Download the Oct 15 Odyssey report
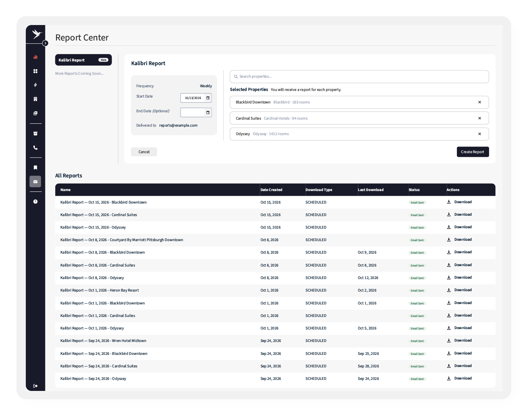The height and width of the screenshot is (420, 527). (459, 227)
